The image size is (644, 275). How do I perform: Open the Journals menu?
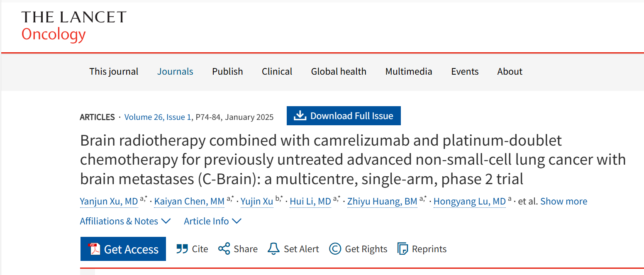pyautogui.click(x=175, y=71)
